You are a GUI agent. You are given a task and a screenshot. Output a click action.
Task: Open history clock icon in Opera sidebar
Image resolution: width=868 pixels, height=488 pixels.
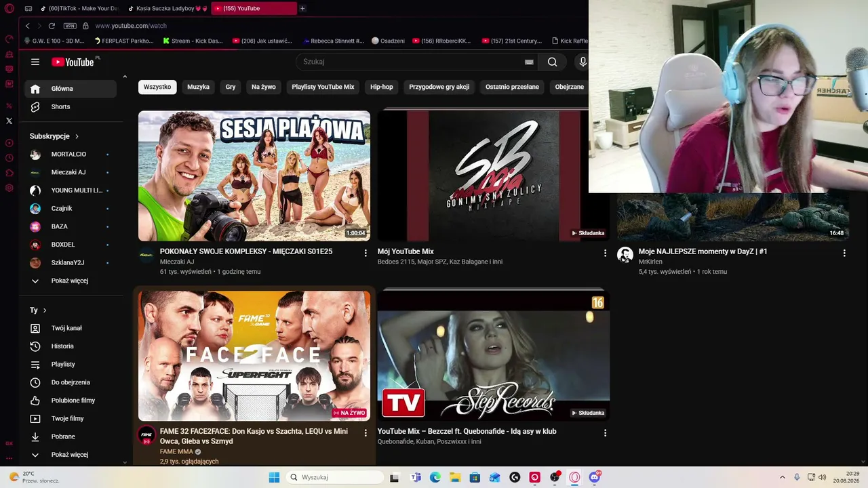coord(9,158)
